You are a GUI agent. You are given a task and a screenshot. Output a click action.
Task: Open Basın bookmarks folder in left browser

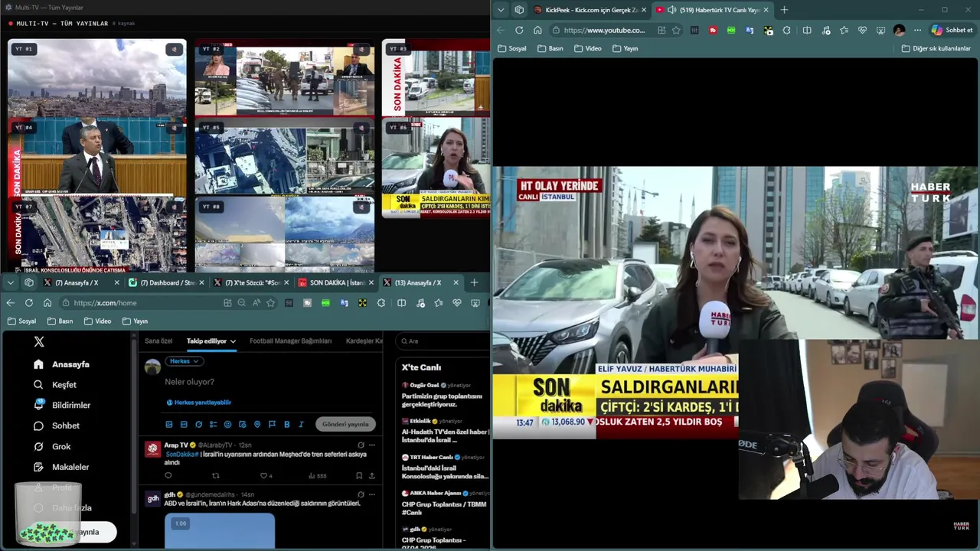click(60, 321)
